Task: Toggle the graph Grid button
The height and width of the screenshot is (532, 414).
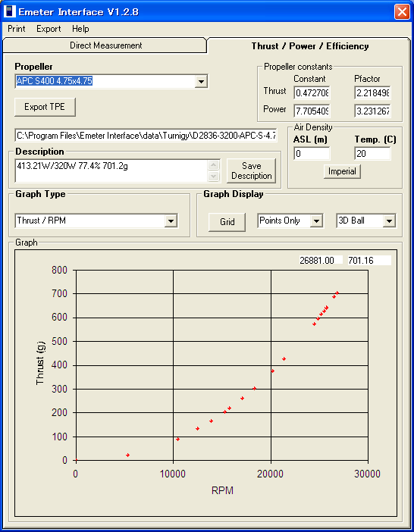Action: [227, 222]
